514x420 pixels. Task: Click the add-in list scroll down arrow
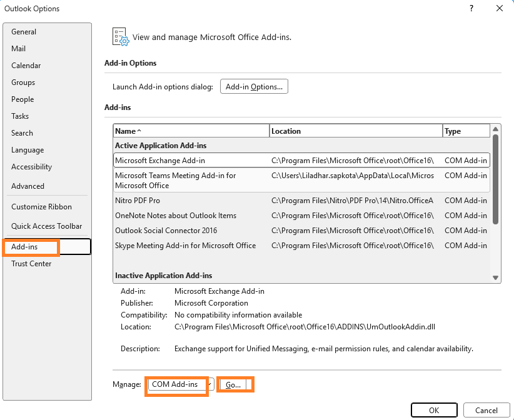[495, 278]
